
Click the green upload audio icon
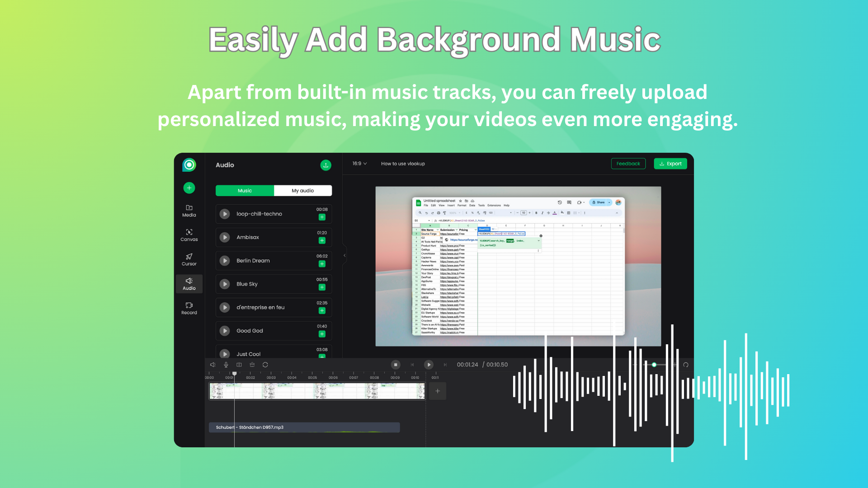(x=325, y=165)
